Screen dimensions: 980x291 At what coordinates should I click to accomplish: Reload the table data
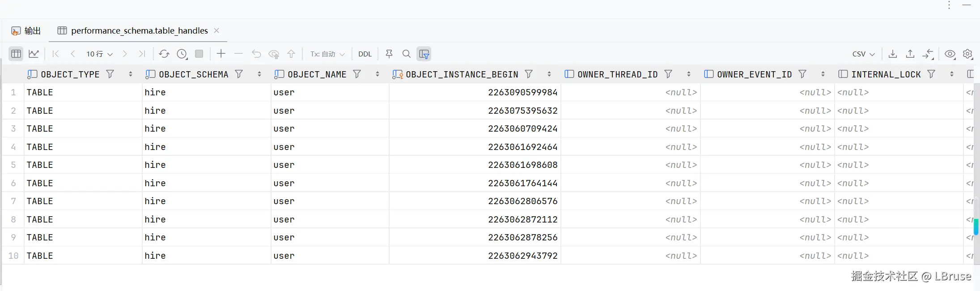tap(164, 54)
